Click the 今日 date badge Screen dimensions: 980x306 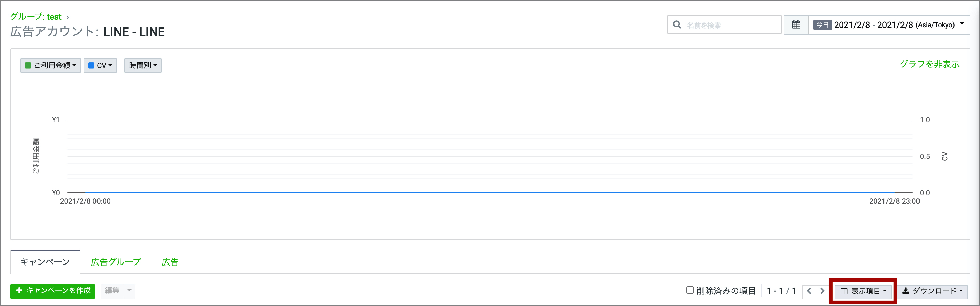(822, 25)
